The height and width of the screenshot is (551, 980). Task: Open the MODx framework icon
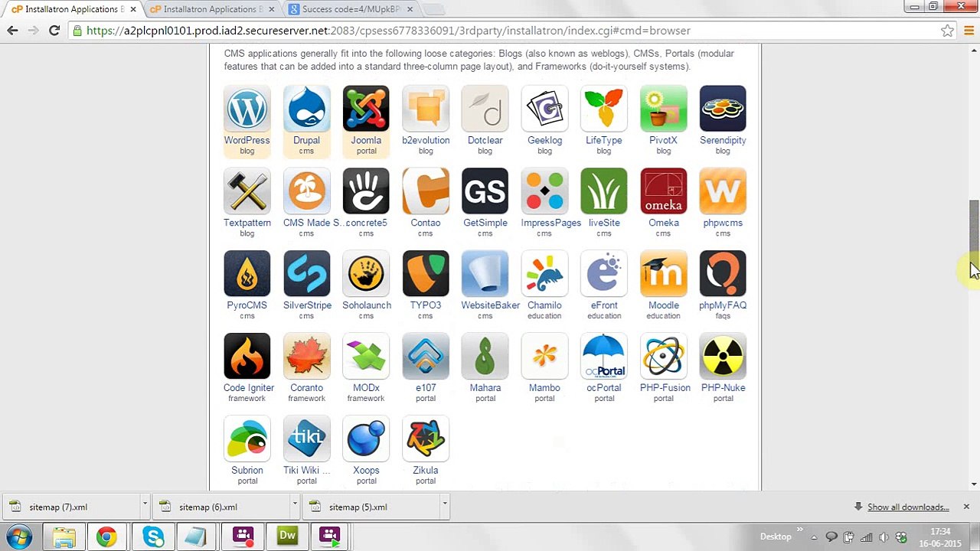pos(366,357)
